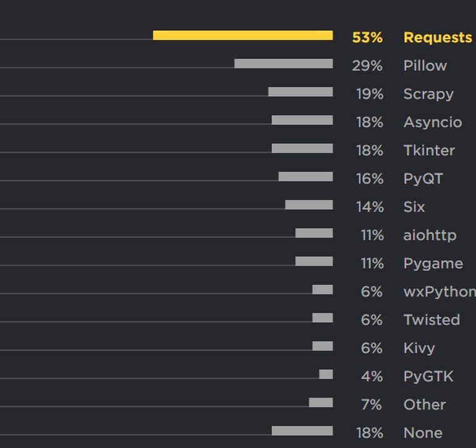Click the Scrapy bar in the chart

tap(300, 92)
